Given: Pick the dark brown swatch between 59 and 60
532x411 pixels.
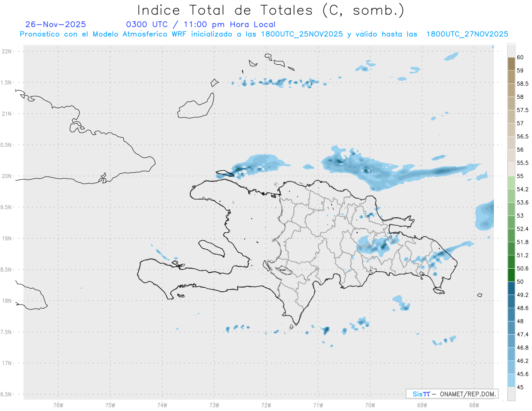Looking at the screenshot, I should pyautogui.click(x=511, y=64).
